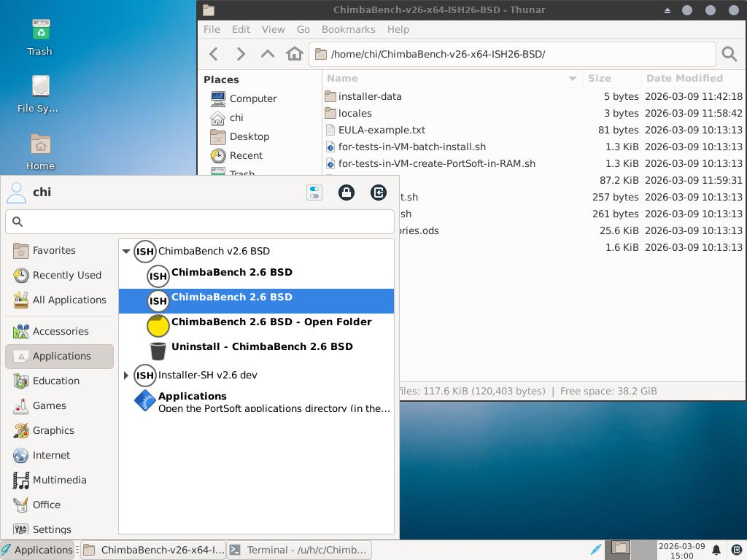Select chi home in Places sidebar

click(x=228, y=117)
